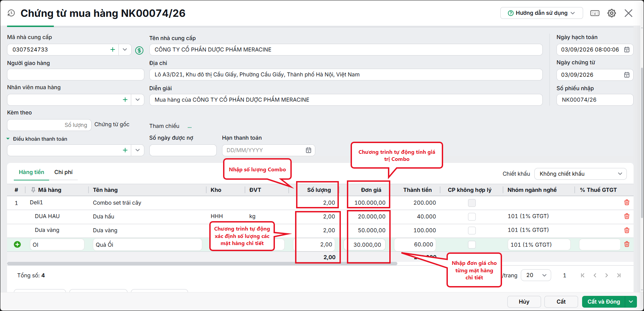Screen dimensions: 644x311
Task: Open the history clock icon beside title
Action: [11, 13]
